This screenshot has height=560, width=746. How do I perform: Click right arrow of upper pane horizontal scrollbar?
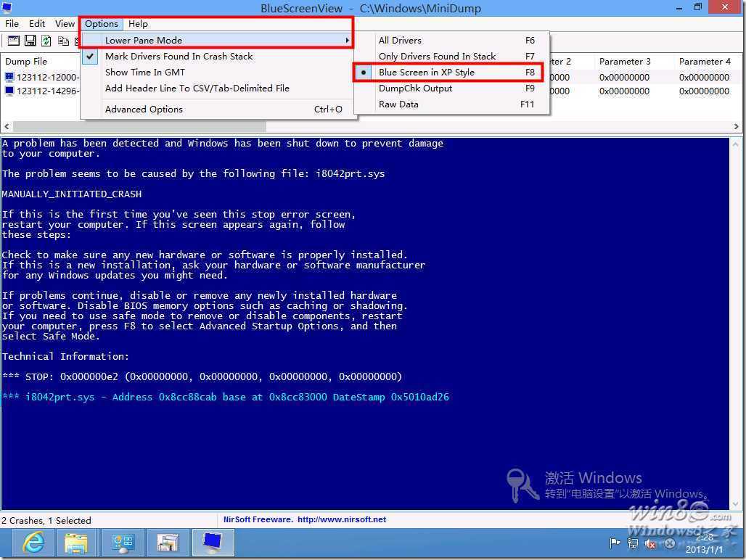pos(736,126)
